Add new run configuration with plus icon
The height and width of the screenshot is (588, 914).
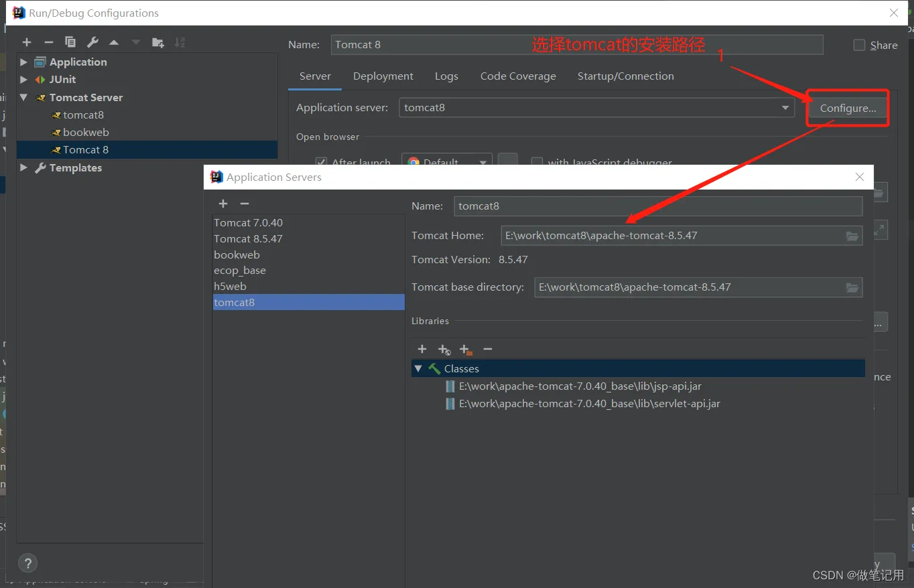[x=27, y=42]
